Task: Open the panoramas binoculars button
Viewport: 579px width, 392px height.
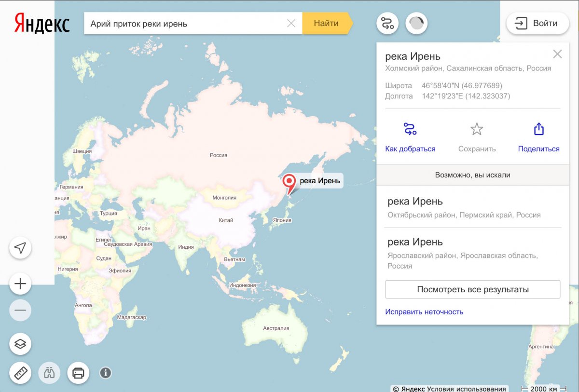Action: pos(49,373)
